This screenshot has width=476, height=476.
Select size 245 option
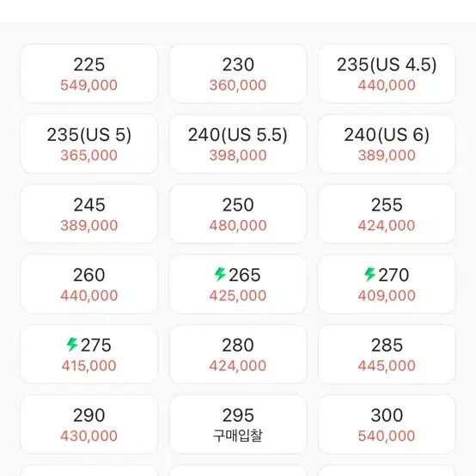tap(89, 214)
